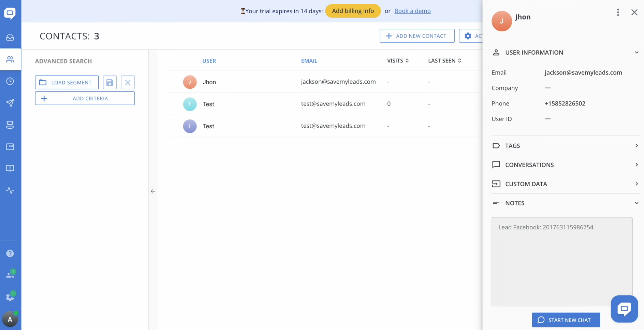
Task: Open the Team members icon with badge
Action: [10, 274]
